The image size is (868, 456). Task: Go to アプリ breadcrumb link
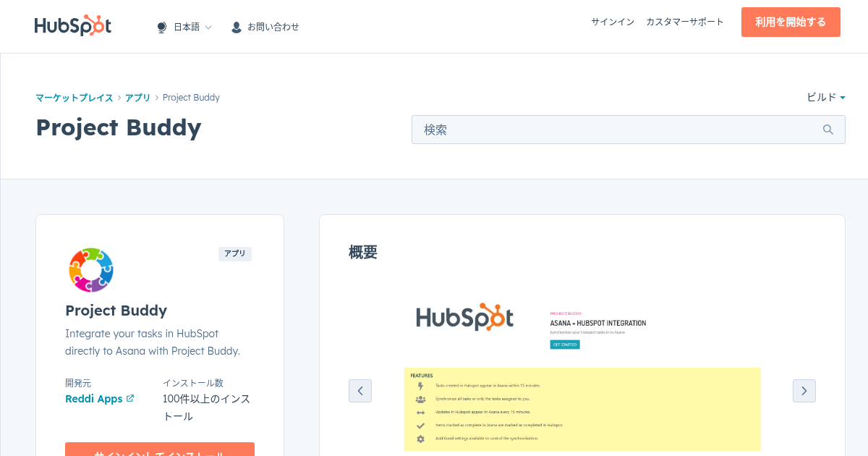137,98
